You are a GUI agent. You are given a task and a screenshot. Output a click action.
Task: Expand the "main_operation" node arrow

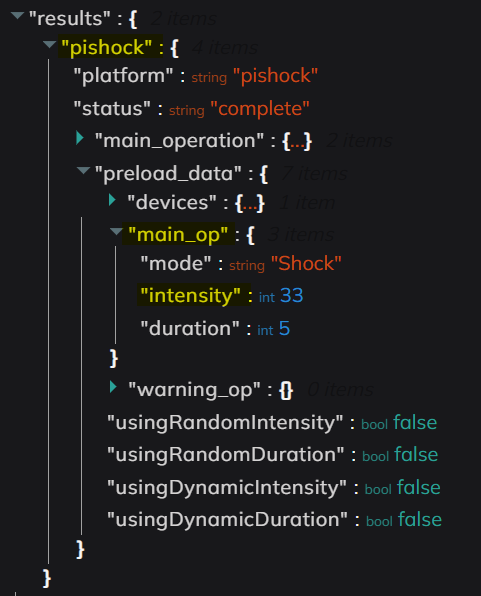click(x=80, y=138)
